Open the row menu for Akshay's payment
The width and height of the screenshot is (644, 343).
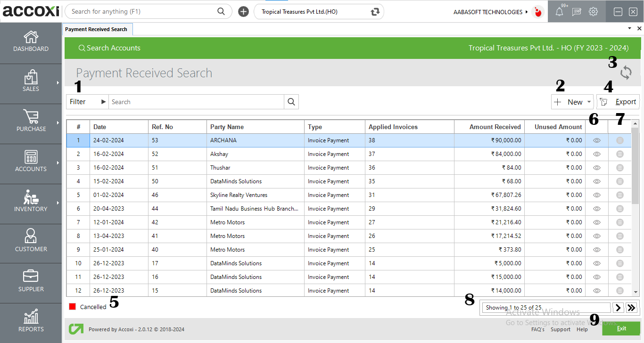tap(619, 154)
